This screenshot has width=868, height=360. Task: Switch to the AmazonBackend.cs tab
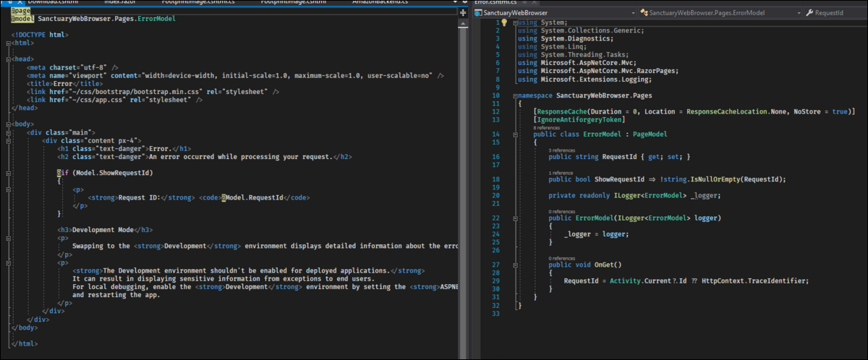tap(380, 3)
